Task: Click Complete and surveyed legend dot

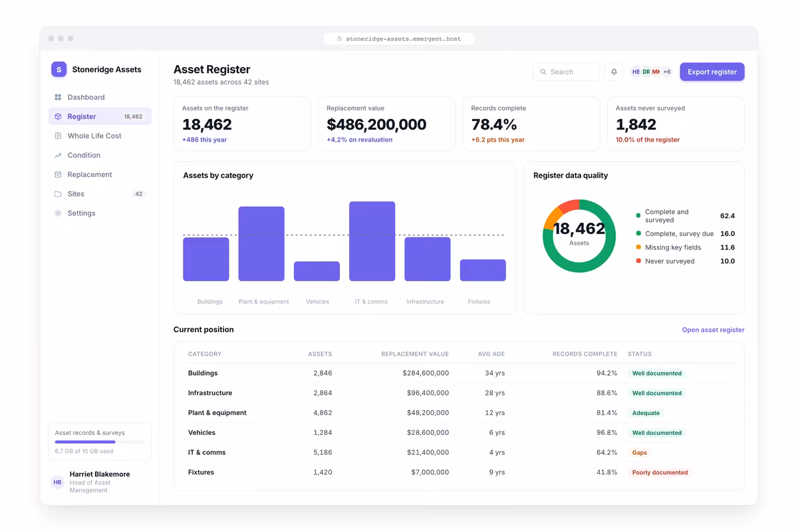Action: (x=638, y=215)
